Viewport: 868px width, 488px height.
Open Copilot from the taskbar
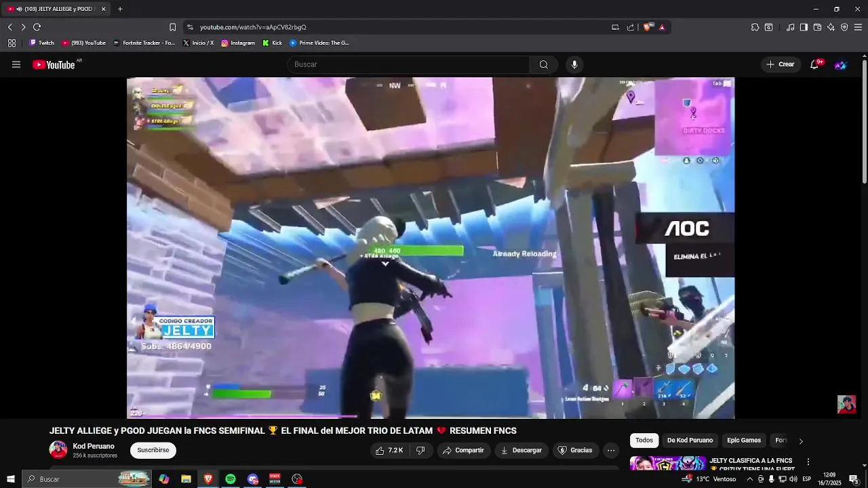(x=163, y=479)
